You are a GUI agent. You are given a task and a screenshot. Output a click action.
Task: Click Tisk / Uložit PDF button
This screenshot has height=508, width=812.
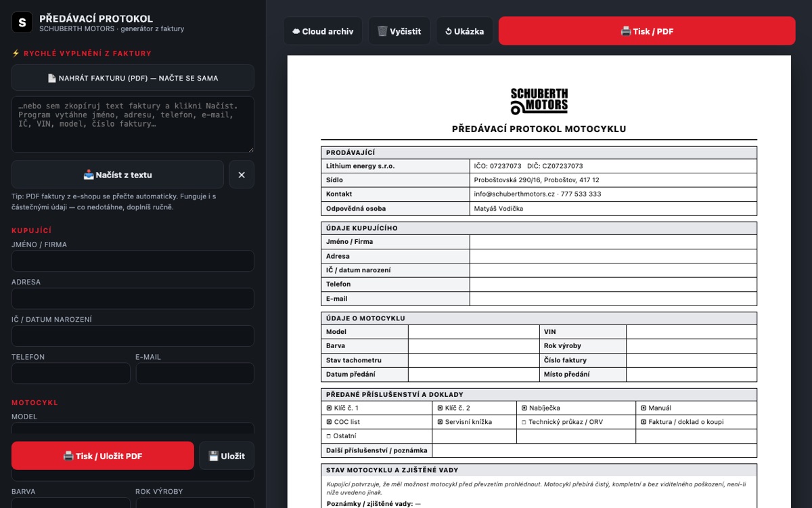103,456
